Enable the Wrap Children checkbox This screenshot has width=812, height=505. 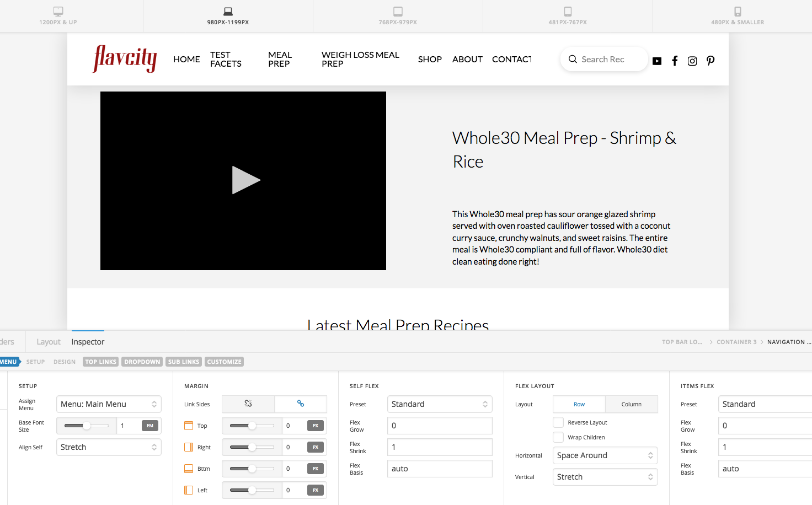pos(558,437)
